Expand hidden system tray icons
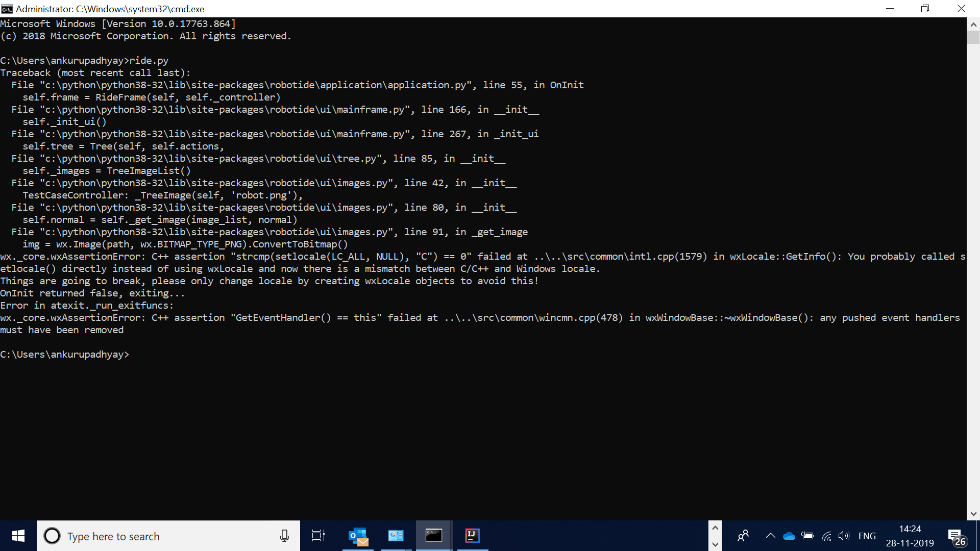980x551 pixels. (x=771, y=536)
